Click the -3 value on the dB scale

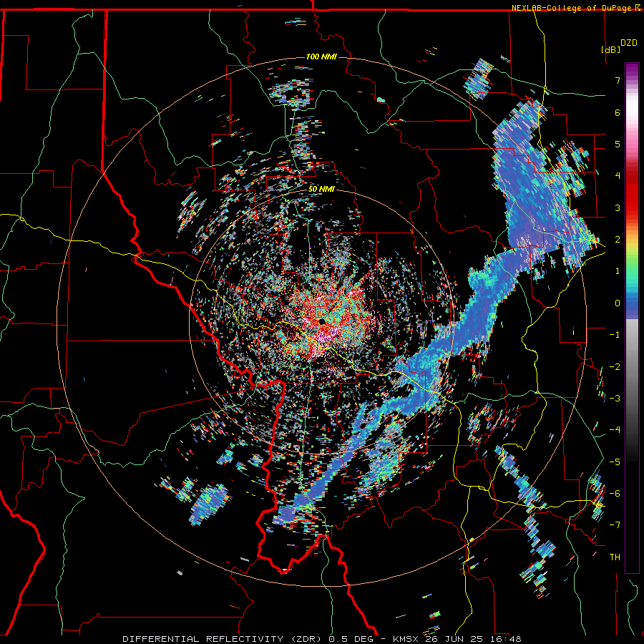pyautogui.click(x=615, y=399)
